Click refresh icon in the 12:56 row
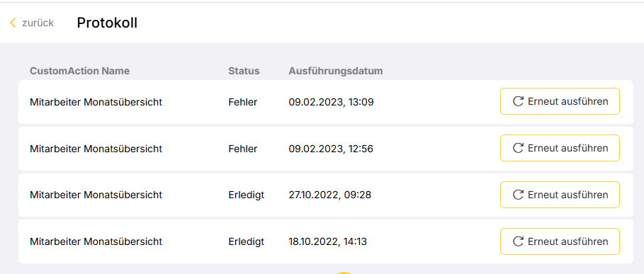This screenshot has height=274, width=644. [519, 148]
